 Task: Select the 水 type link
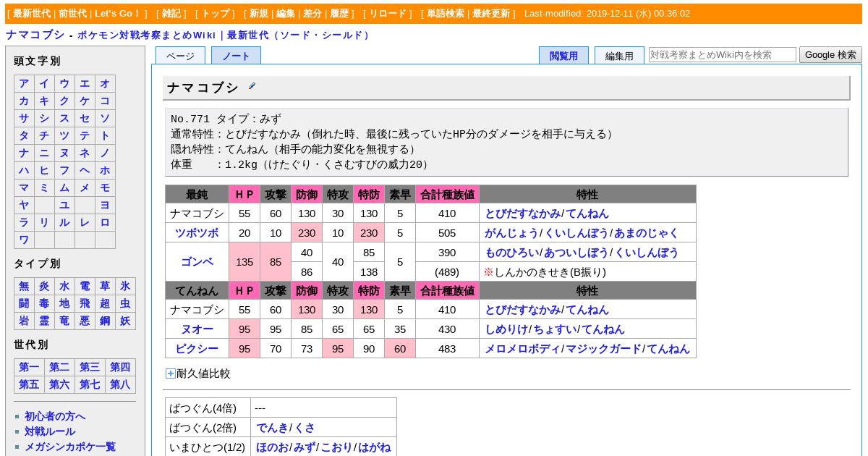(64, 286)
